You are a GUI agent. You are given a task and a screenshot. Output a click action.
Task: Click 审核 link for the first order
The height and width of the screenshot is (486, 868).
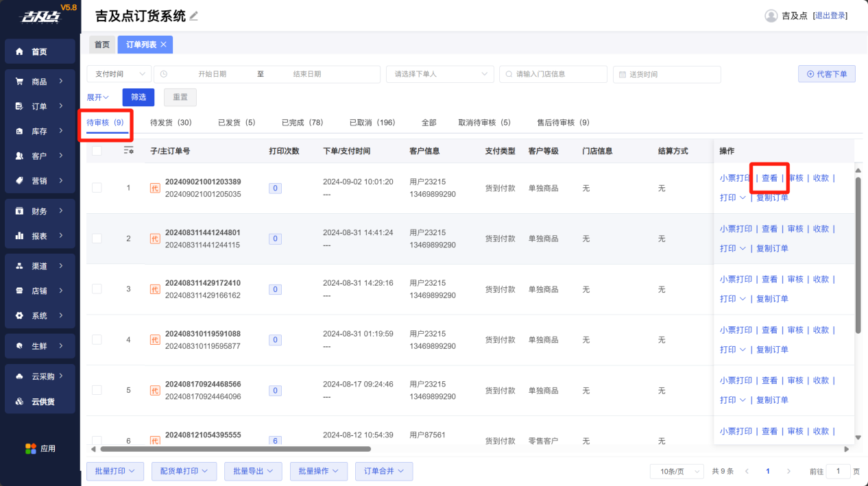click(x=795, y=178)
